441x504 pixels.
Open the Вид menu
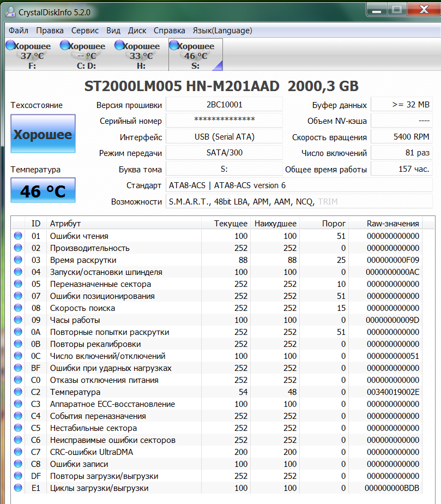[113, 31]
